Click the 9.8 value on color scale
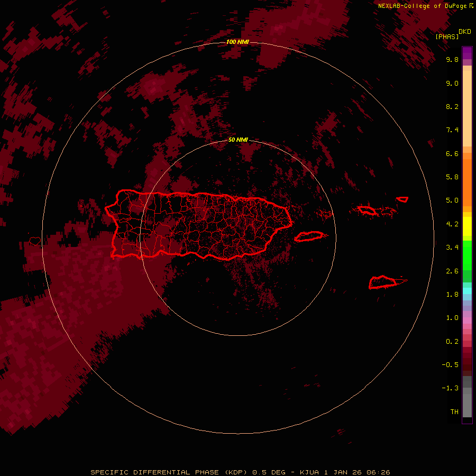 (452, 59)
